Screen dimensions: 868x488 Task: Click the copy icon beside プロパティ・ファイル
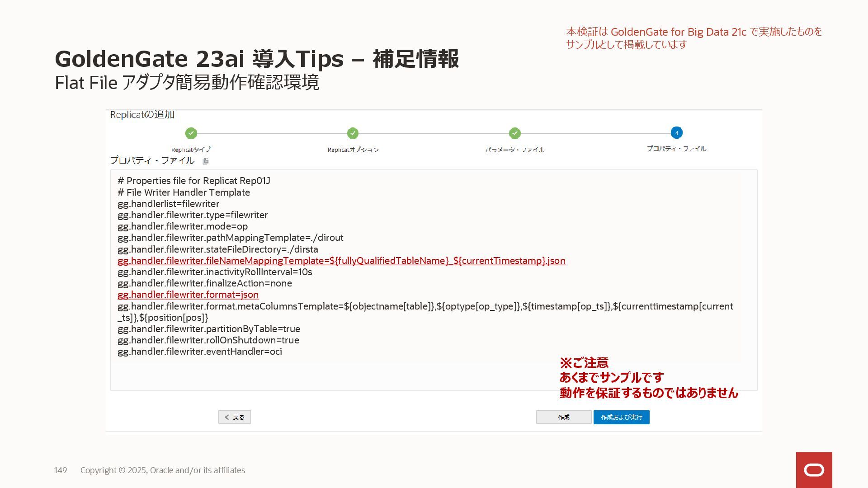tap(206, 161)
